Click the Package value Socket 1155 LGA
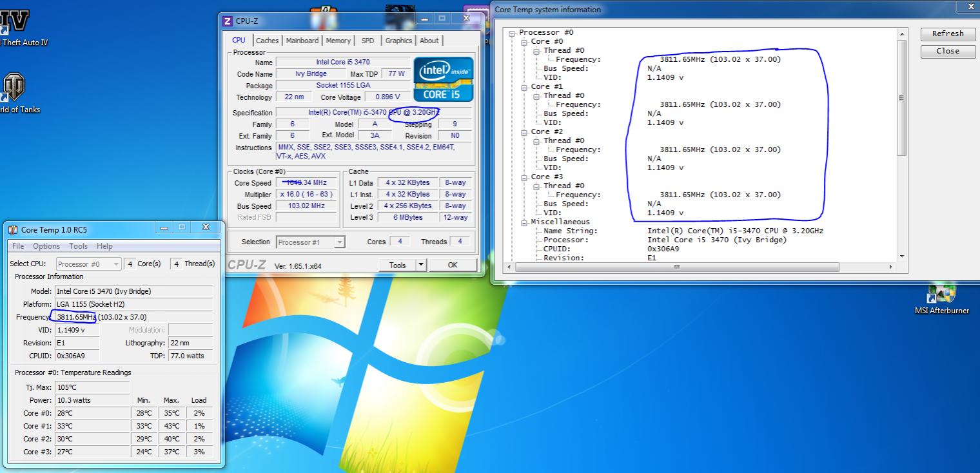Viewport: 980px width, 473px height. [x=343, y=86]
